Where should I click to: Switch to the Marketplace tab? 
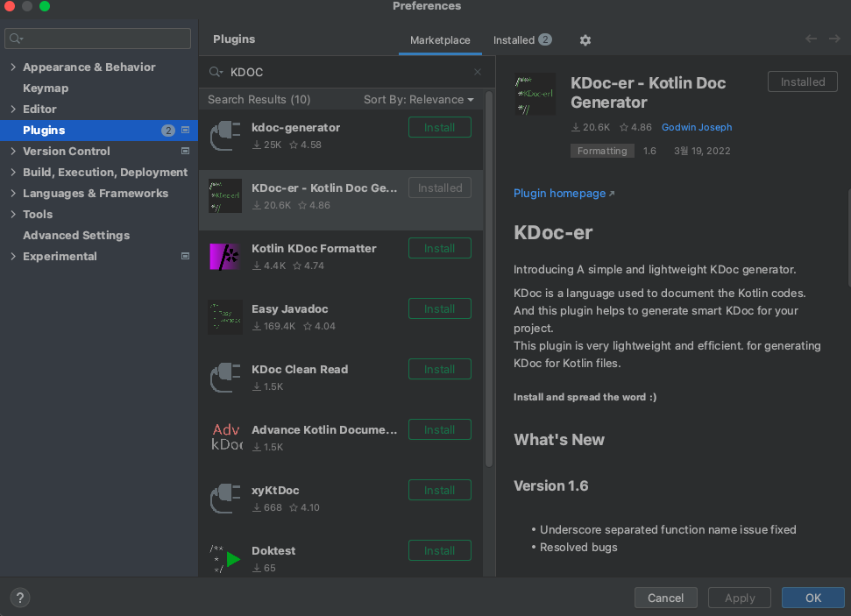pyautogui.click(x=440, y=40)
